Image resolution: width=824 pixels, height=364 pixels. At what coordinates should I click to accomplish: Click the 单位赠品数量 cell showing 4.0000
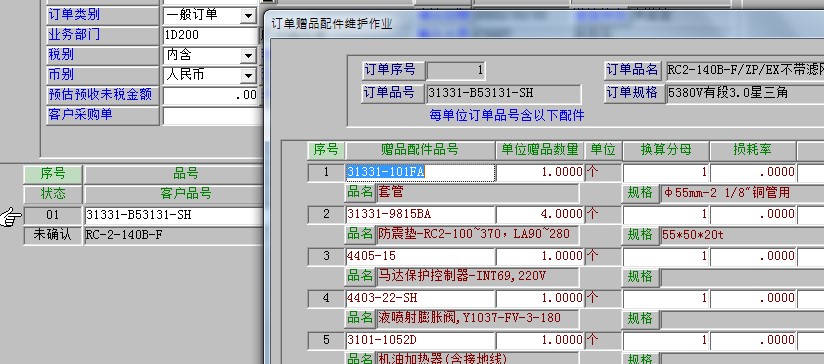(540, 214)
